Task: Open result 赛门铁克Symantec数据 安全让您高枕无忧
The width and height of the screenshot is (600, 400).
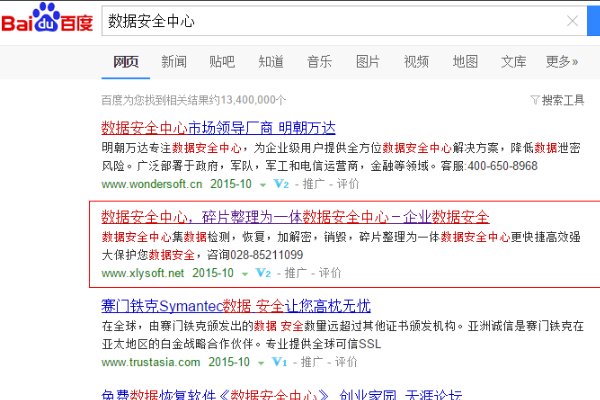Action: pyautogui.click(x=236, y=306)
